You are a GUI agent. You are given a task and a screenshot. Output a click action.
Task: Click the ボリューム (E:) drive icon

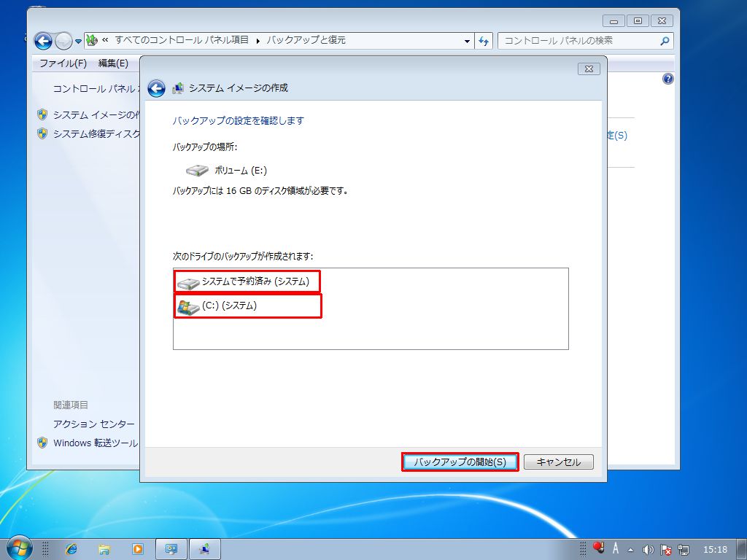tap(197, 171)
